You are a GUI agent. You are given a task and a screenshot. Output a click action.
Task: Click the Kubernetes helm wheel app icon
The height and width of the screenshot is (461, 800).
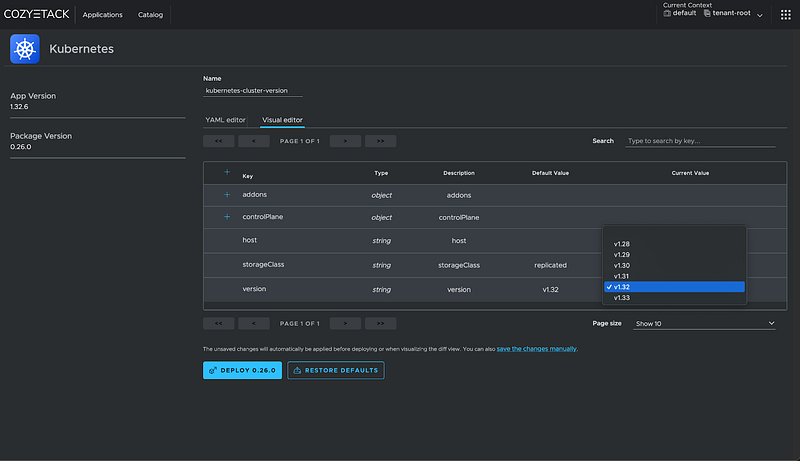click(x=25, y=49)
